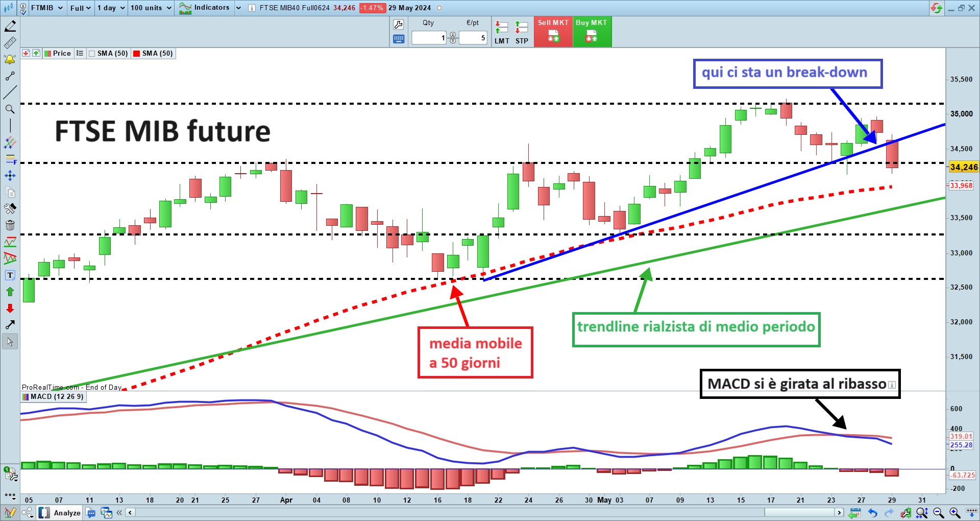Open the 100 units dropdown
The image size is (980, 521).
[x=151, y=8]
